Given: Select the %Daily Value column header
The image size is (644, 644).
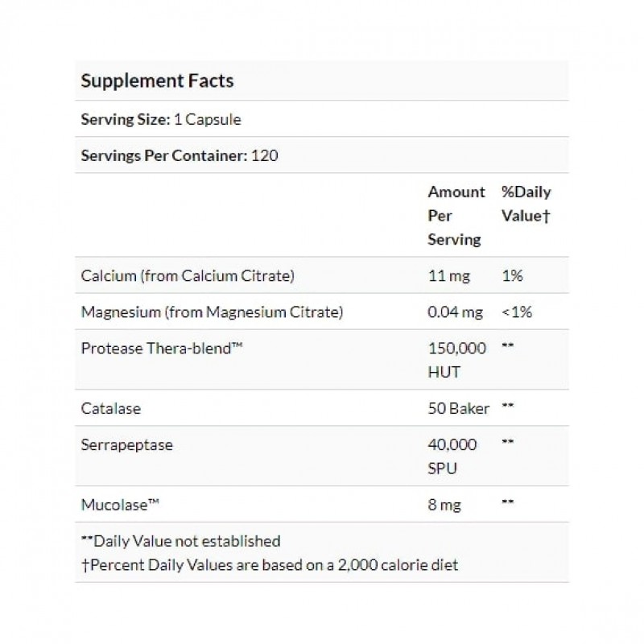Looking at the screenshot, I should click(526, 204).
